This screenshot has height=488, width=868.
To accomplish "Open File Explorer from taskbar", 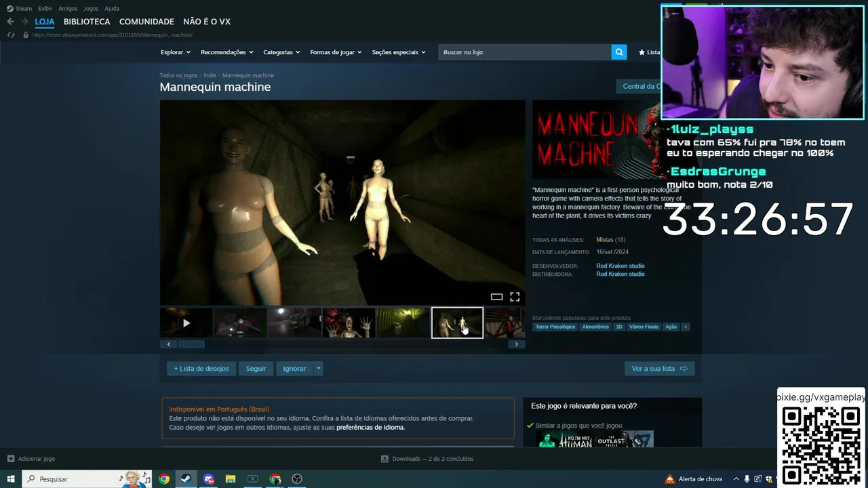I will (x=231, y=479).
